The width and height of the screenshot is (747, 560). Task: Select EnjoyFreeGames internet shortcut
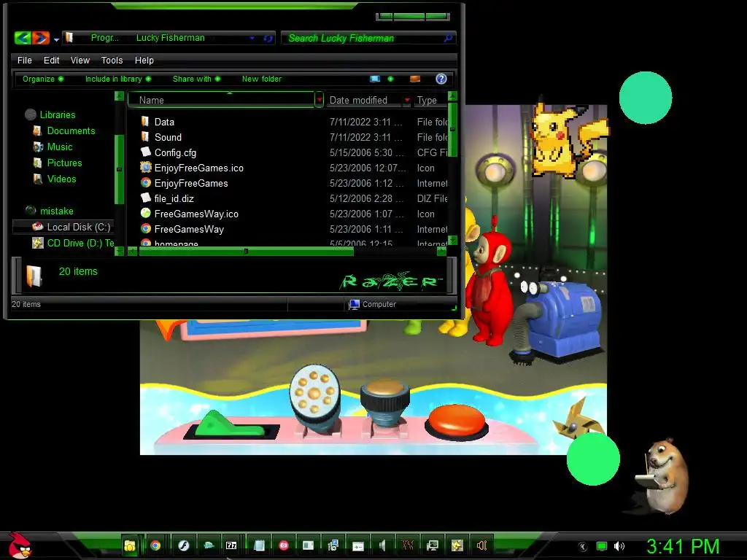tap(191, 183)
